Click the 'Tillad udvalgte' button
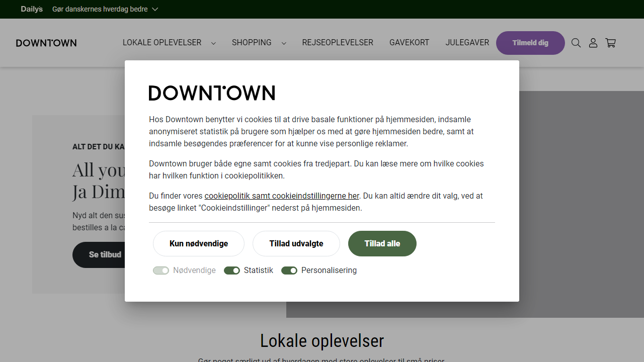Screen dimensions: 644x362 [x=296, y=243]
